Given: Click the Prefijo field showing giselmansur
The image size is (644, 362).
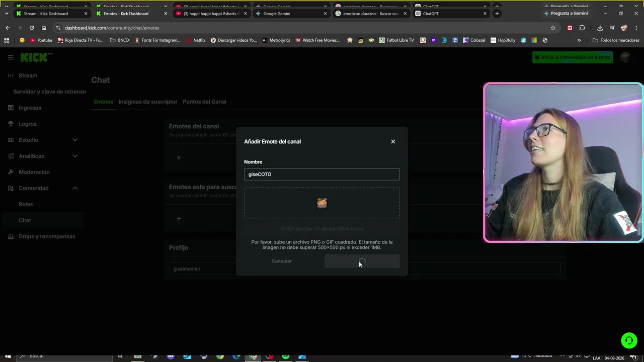Looking at the screenshot, I should tap(364, 269).
